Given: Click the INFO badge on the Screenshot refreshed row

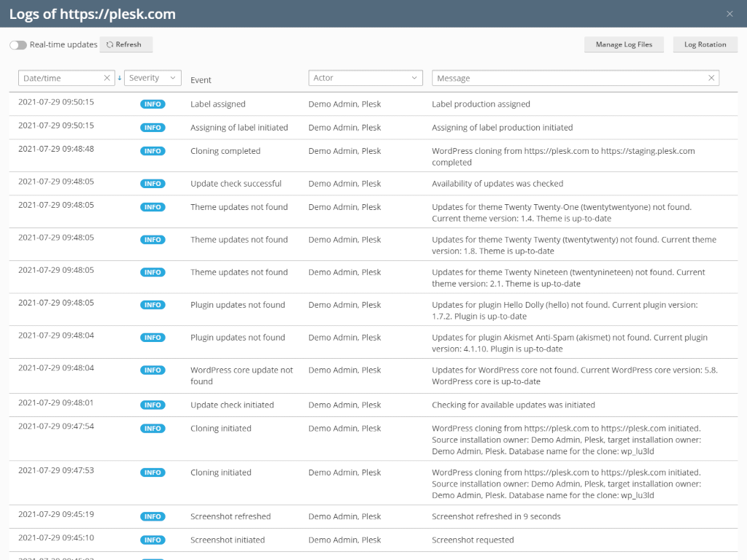Looking at the screenshot, I should pyautogui.click(x=152, y=516).
